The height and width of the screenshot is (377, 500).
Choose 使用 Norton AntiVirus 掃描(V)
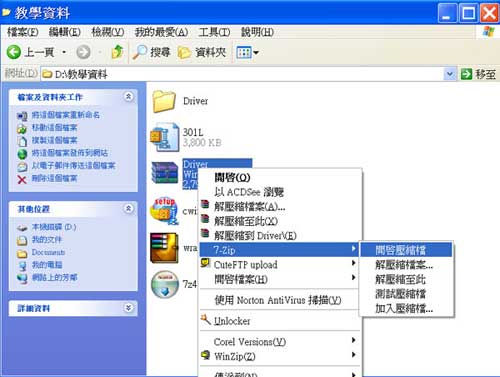280,300
